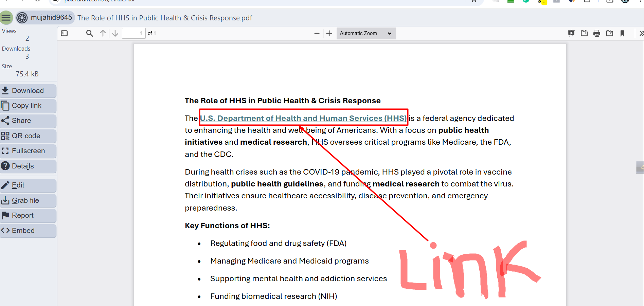Screen dimensions: 644x306
Task: Click the bookmark current view icon
Action: tap(622, 33)
